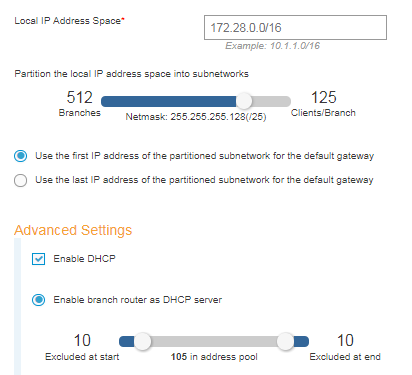Click the Enable DHCP label text

point(85,259)
